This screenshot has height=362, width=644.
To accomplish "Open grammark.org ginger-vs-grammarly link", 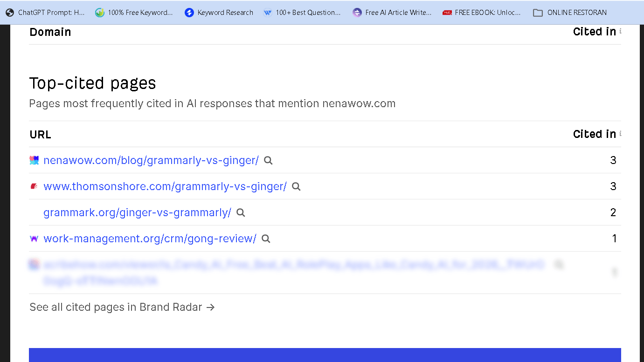I will 137,212.
